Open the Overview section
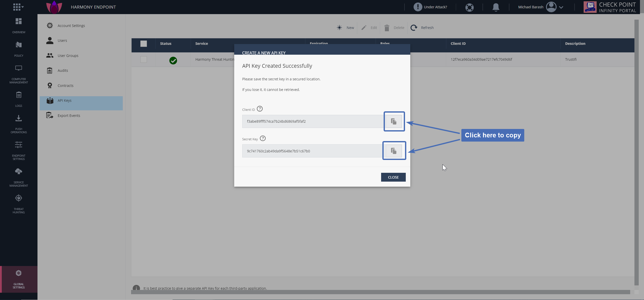Screen dimensions: 644x300 pyautogui.click(x=19, y=26)
